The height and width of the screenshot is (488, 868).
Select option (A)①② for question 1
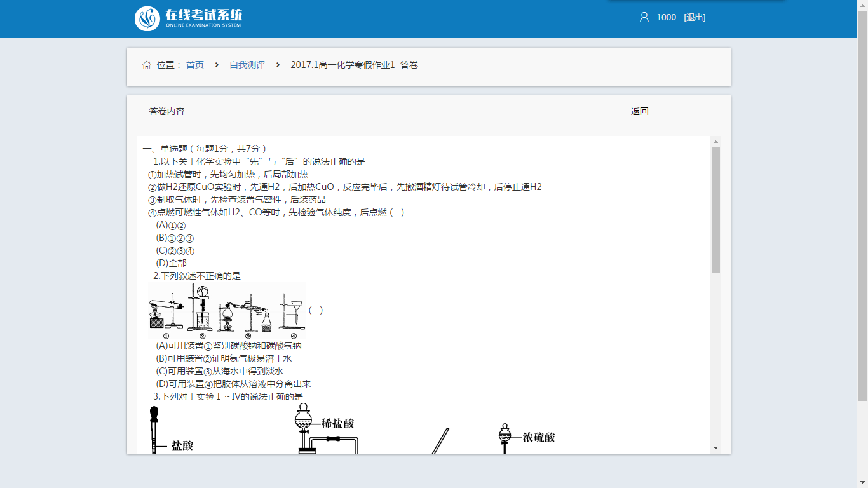[x=171, y=225]
